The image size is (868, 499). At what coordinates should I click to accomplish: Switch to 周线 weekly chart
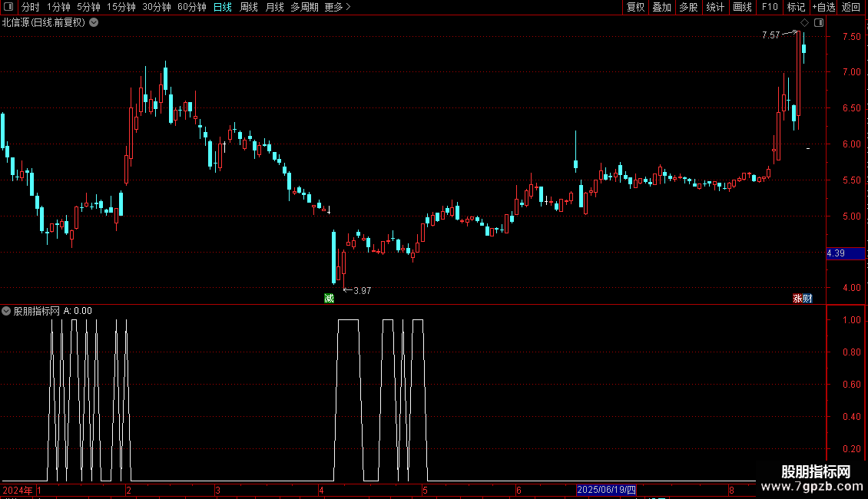(249, 7)
